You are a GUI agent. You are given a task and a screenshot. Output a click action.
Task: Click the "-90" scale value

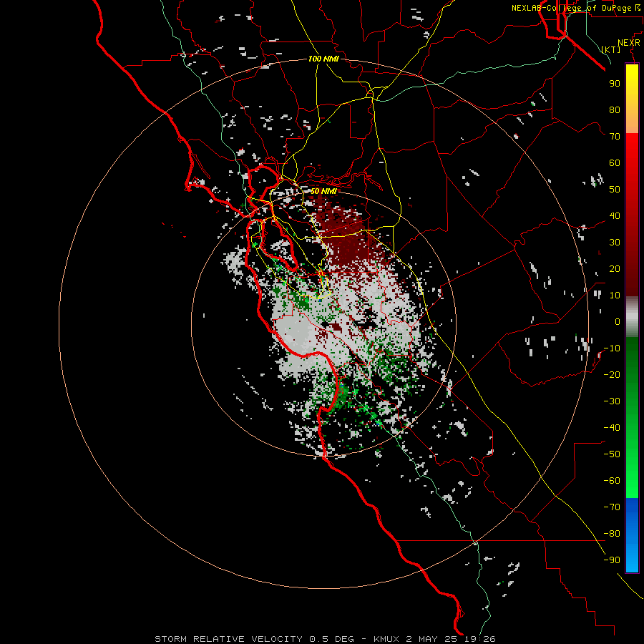click(612, 560)
